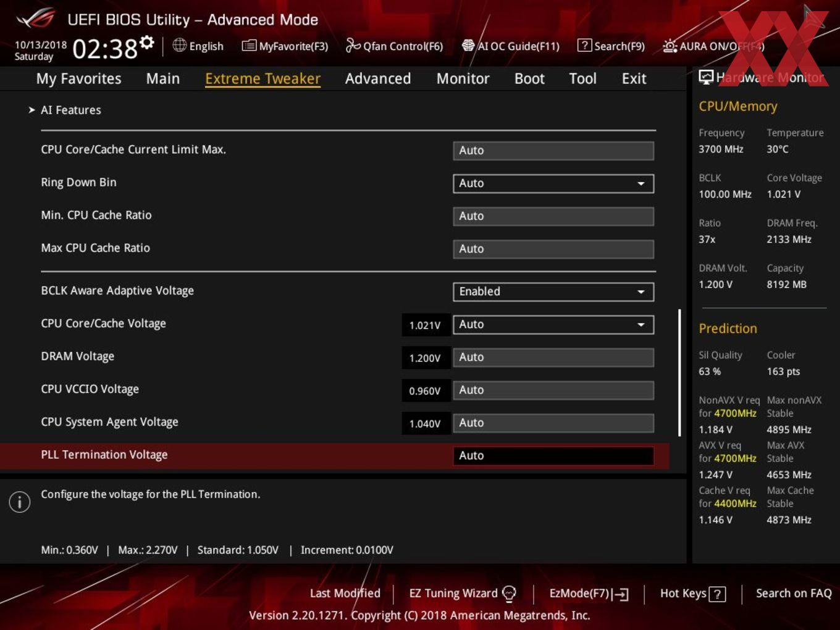Select the Ring Down Bin label
Image resolution: width=840 pixels, height=630 pixels.
[78, 182]
